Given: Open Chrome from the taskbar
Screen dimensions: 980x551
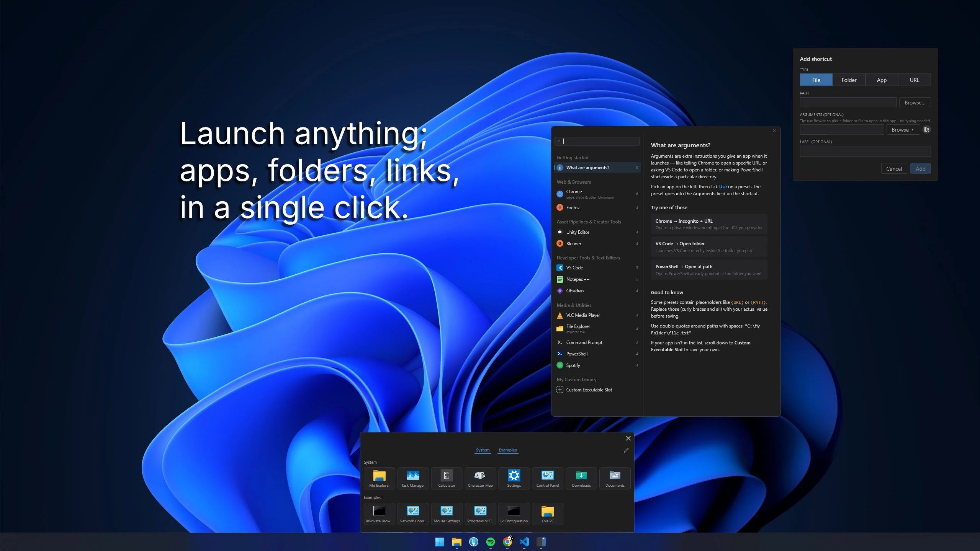Looking at the screenshot, I should tap(507, 542).
